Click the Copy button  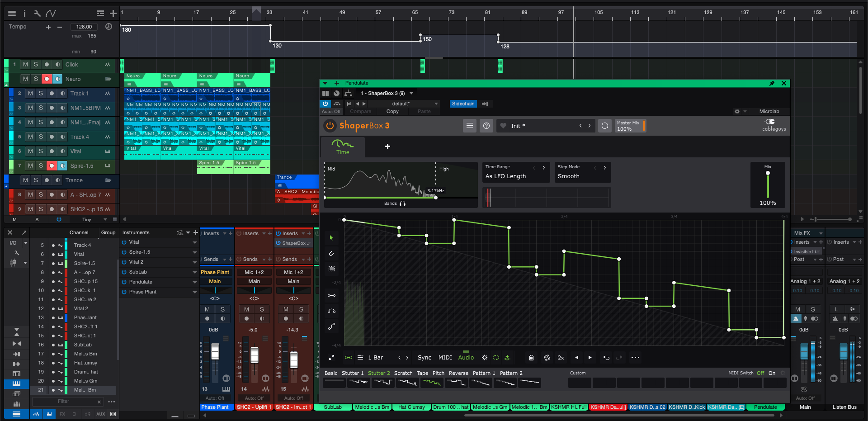[x=392, y=111]
